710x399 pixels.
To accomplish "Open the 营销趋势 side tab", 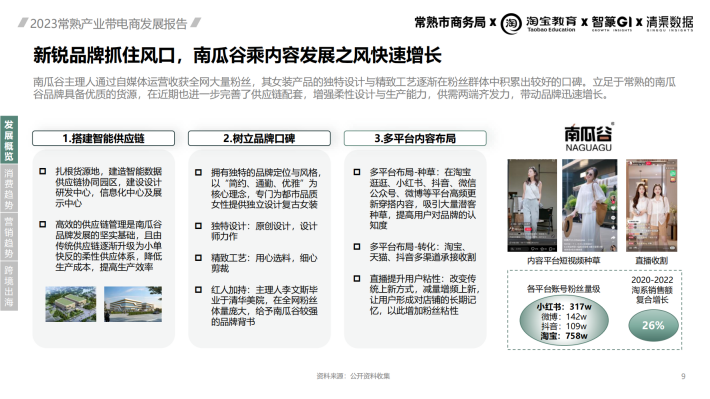I will [x=9, y=237].
